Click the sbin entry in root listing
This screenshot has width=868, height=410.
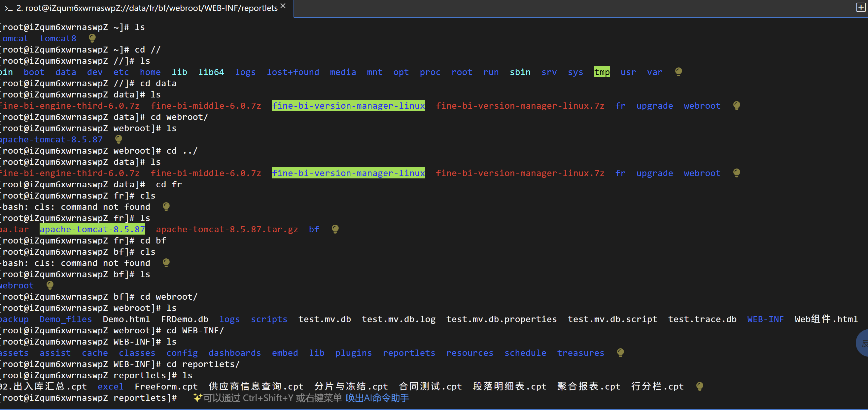[520, 72]
